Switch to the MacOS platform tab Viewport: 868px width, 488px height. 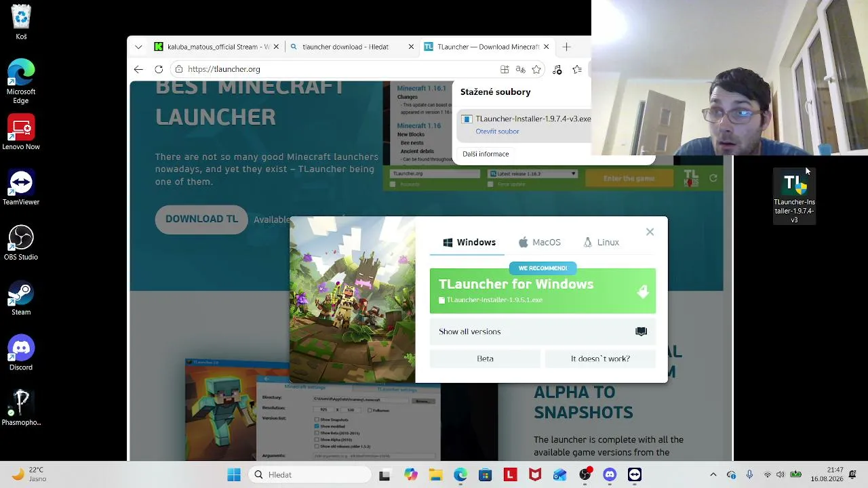(x=540, y=242)
